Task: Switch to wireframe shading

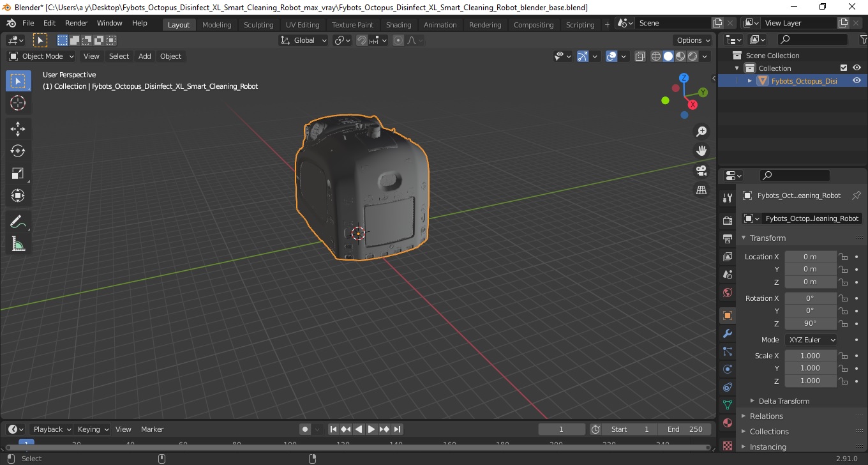Action: point(656,56)
